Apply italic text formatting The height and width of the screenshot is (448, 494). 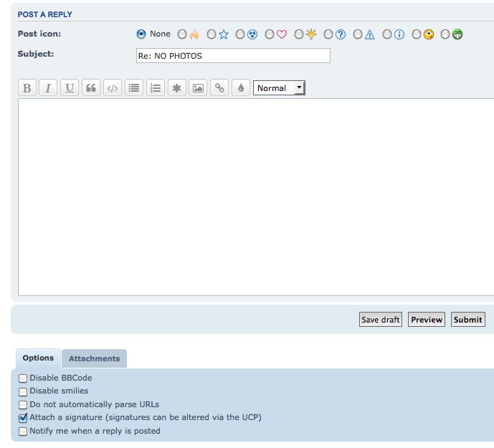coord(48,88)
